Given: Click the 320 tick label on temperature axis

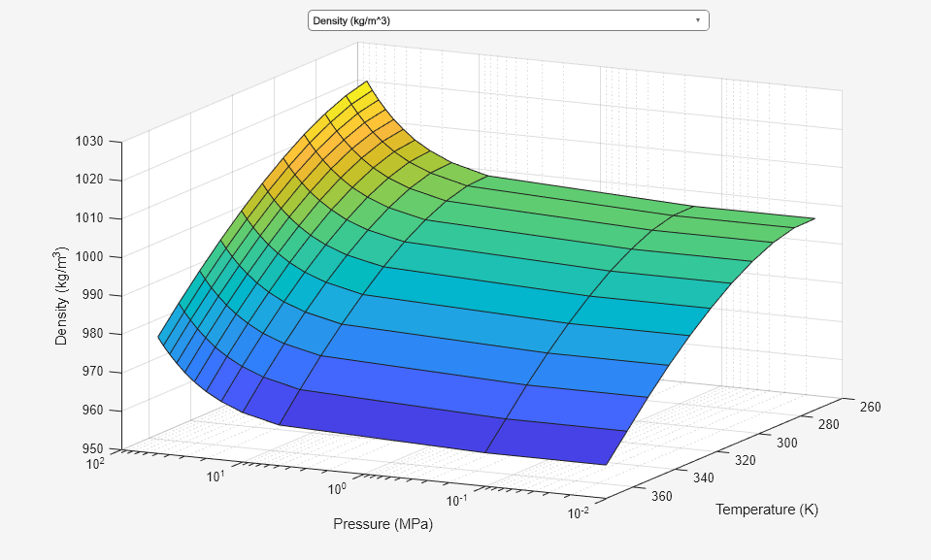Looking at the screenshot, I should pos(744,462).
